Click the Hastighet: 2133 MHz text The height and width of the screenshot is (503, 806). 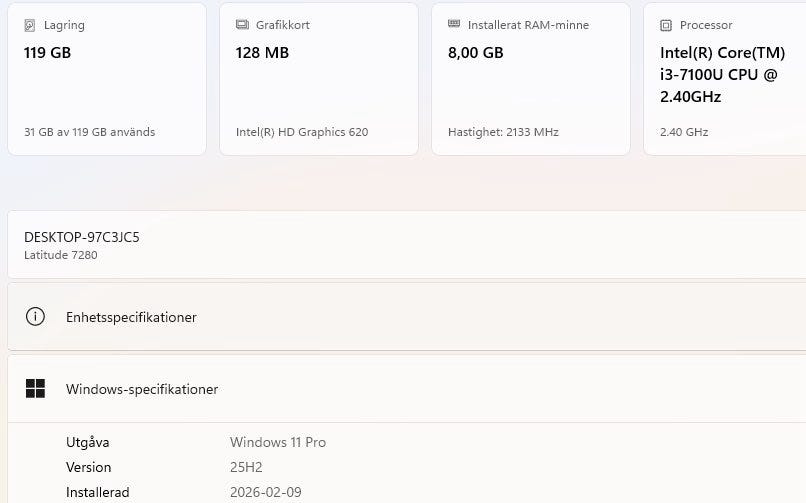pyautogui.click(x=503, y=132)
